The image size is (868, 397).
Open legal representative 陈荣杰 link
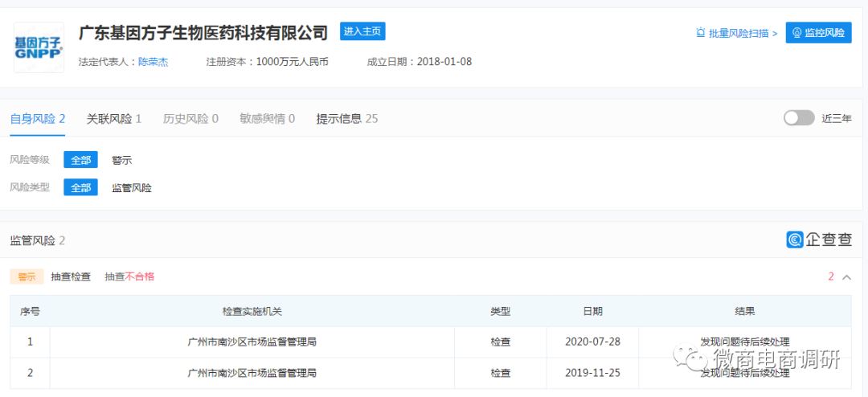click(x=153, y=62)
